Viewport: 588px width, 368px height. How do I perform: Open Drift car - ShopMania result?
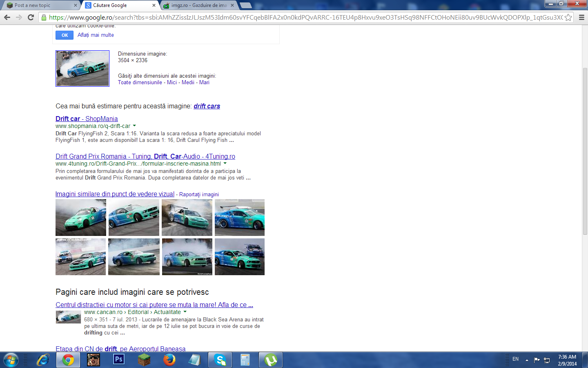tap(87, 119)
